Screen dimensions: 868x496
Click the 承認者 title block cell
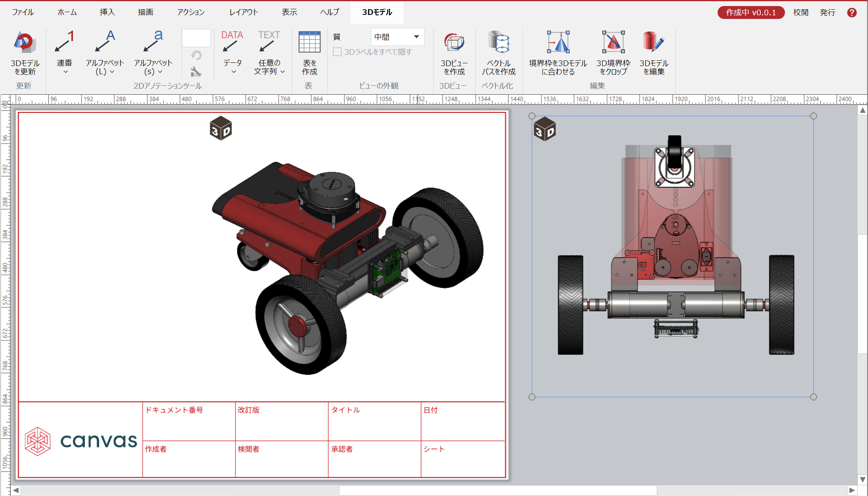tap(375, 459)
